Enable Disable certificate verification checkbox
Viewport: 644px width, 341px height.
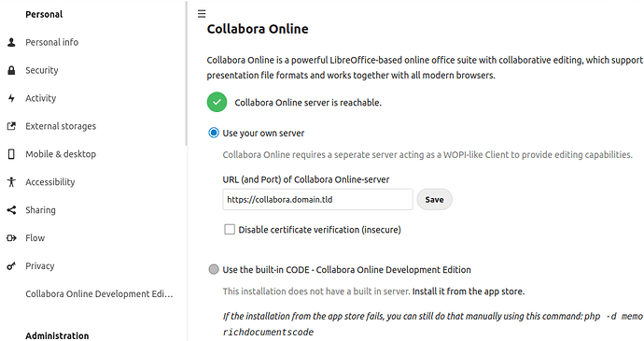point(230,229)
